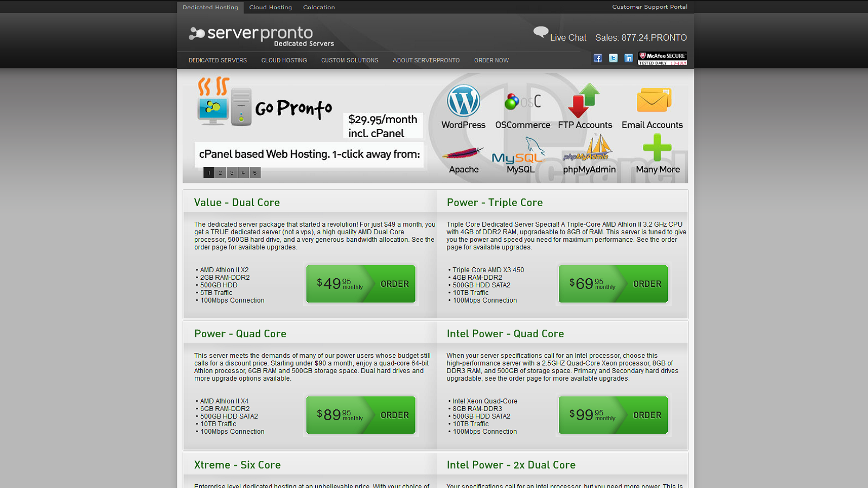Order the $99.95 Intel Power Quad Core server

613,415
